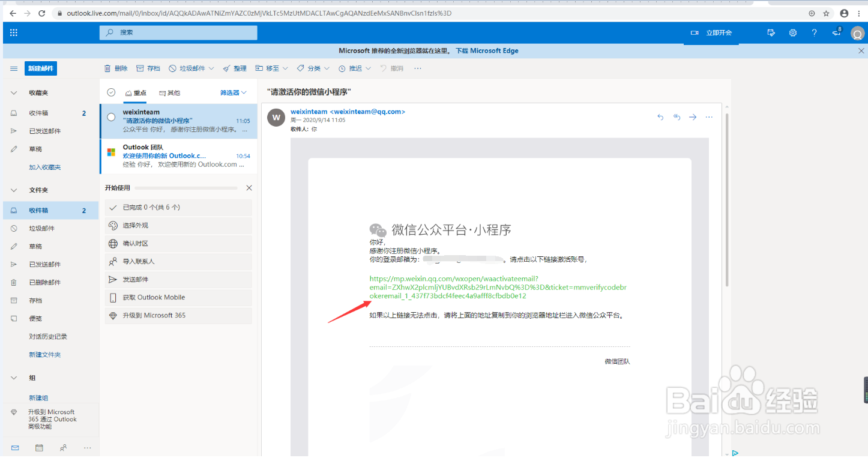868x458 pixels.
Task: Open the app launcher waffle icon
Action: (x=14, y=33)
